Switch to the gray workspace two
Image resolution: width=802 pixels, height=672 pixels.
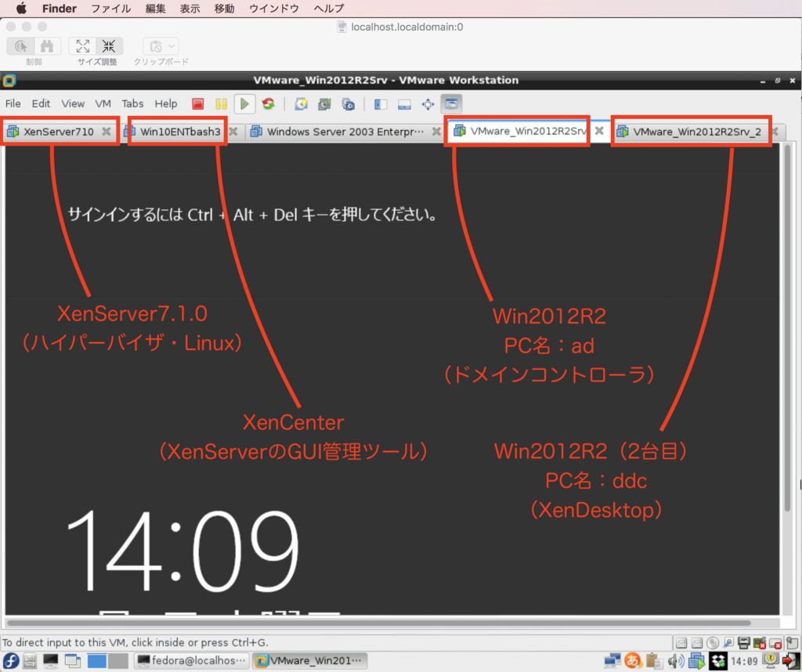[x=118, y=661]
